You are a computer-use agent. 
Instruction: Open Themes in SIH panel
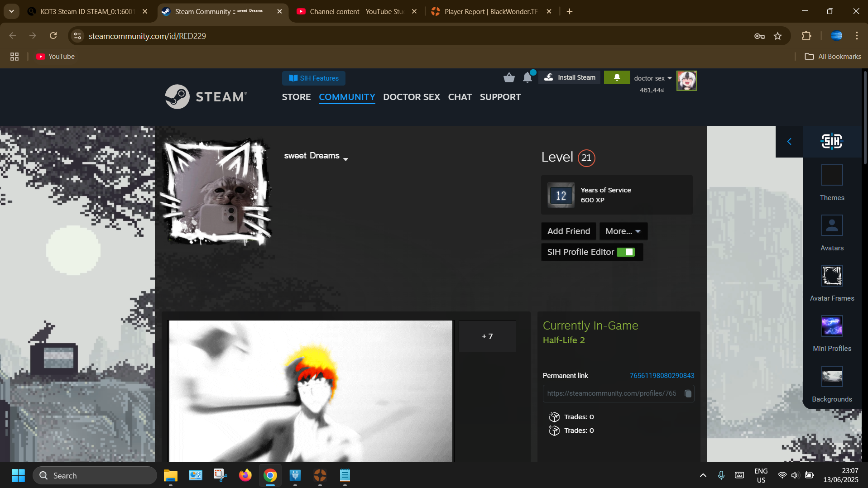832,183
